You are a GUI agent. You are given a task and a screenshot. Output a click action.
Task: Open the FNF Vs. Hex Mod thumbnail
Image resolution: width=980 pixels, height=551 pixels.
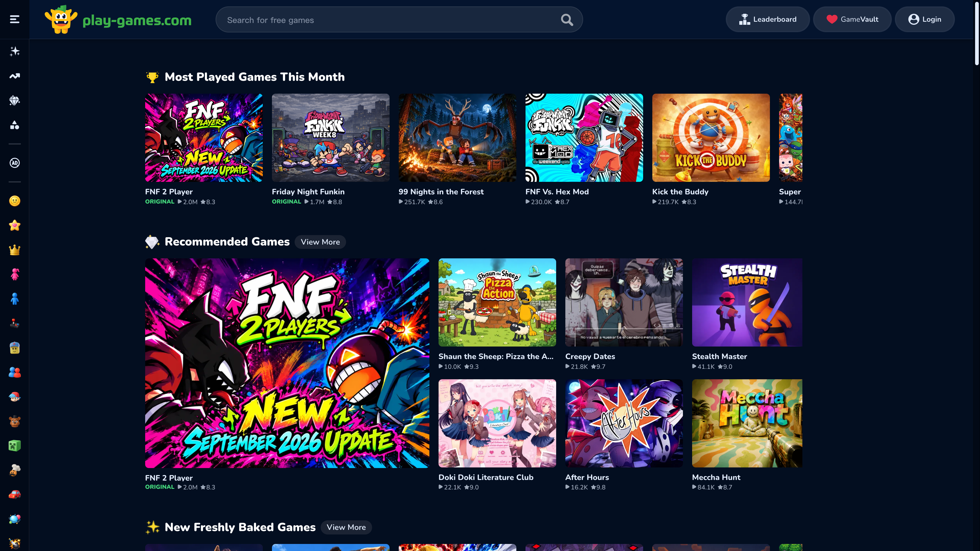(584, 138)
